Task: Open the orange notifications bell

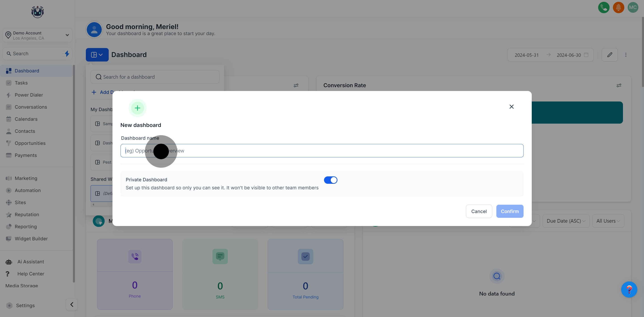Action: click(618, 7)
